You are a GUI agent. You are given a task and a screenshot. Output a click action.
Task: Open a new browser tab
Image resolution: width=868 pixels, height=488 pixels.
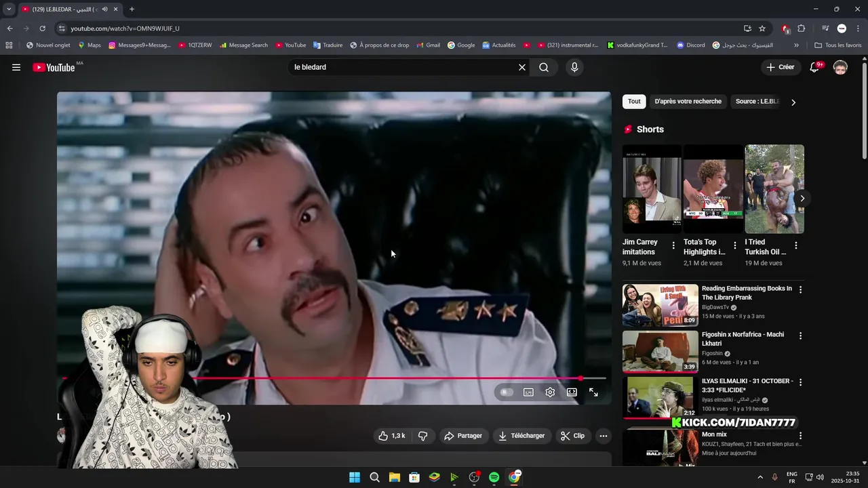point(132,9)
